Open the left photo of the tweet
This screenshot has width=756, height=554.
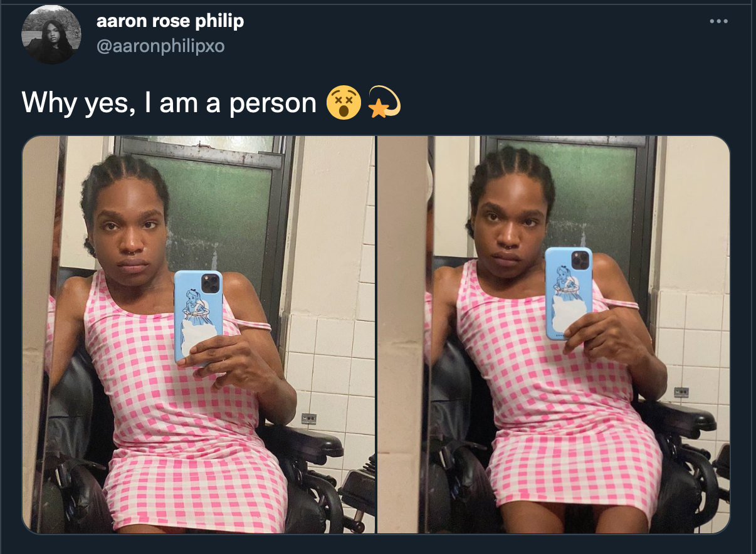click(x=199, y=335)
